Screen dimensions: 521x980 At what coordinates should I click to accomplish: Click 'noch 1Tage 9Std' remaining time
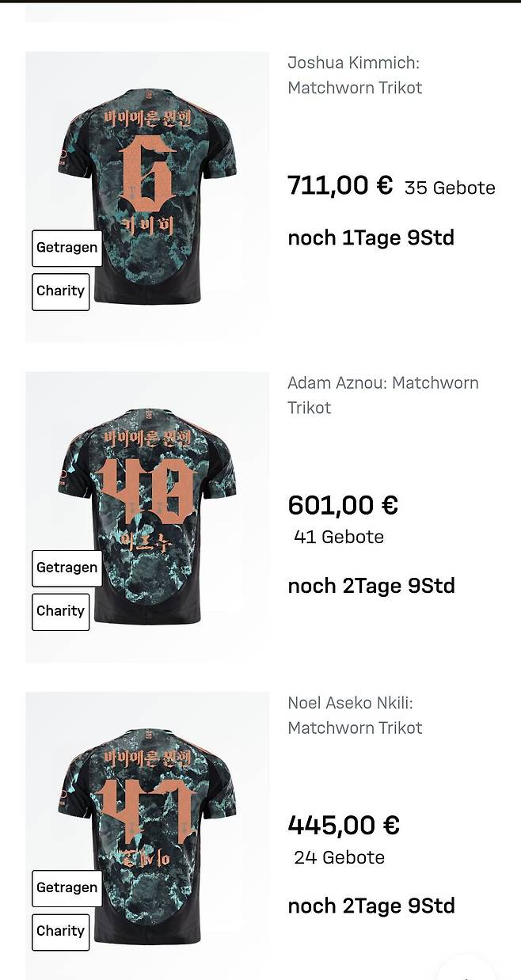(371, 237)
